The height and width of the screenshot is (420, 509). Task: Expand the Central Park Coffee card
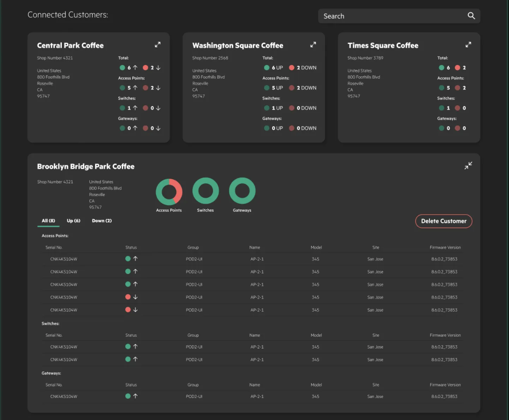pos(157,45)
